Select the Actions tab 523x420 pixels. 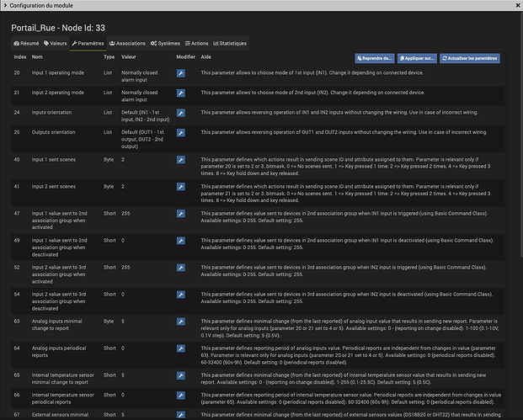197,42
